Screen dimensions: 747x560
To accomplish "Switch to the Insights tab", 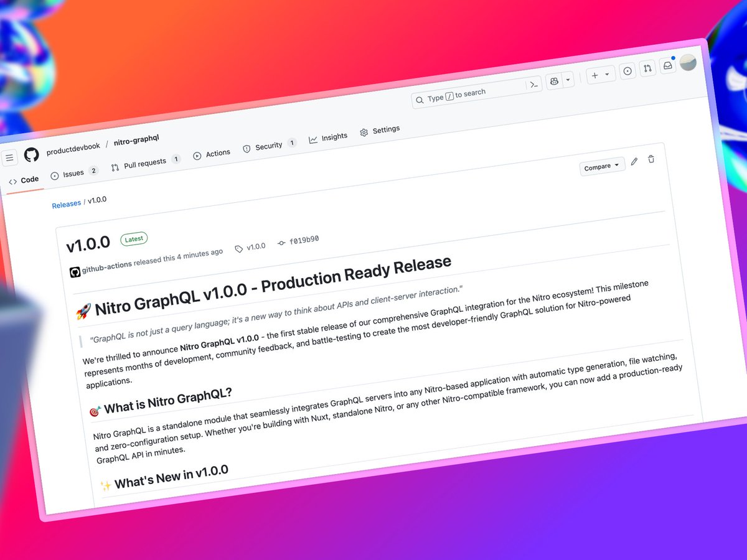I will (328, 138).
